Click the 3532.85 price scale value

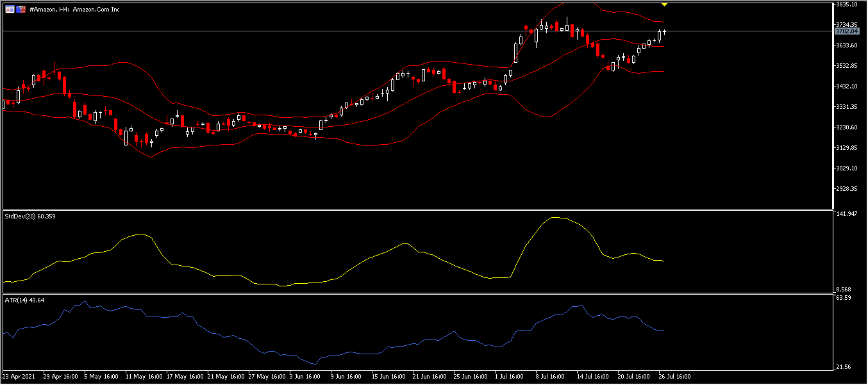pyautogui.click(x=847, y=65)
